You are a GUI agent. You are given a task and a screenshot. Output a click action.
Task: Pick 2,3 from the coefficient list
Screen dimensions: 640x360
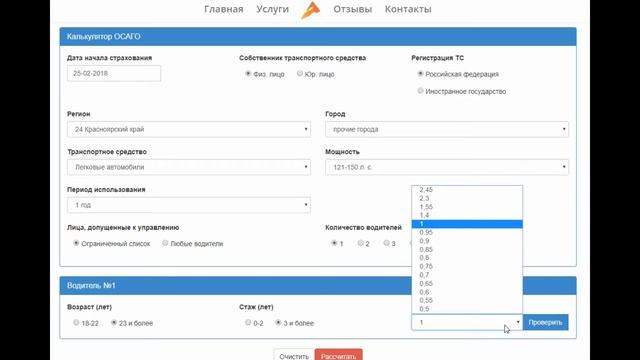tap(467, 198)
